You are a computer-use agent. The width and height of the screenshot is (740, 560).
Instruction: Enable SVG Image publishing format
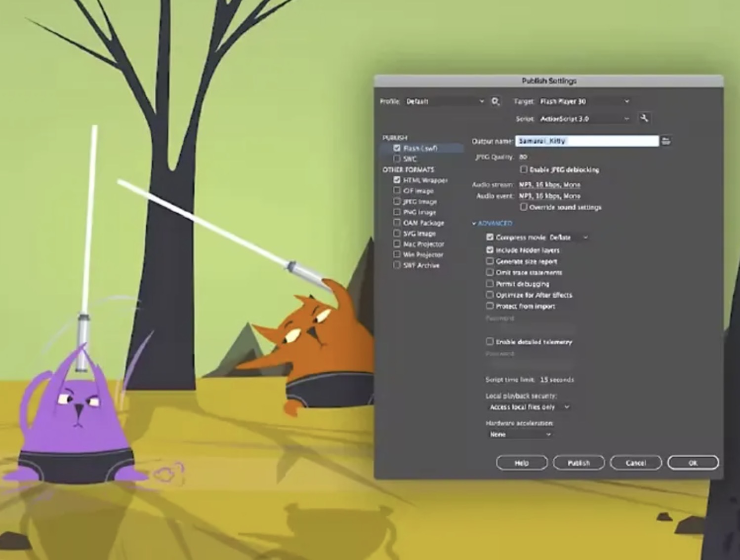(396, 233)
